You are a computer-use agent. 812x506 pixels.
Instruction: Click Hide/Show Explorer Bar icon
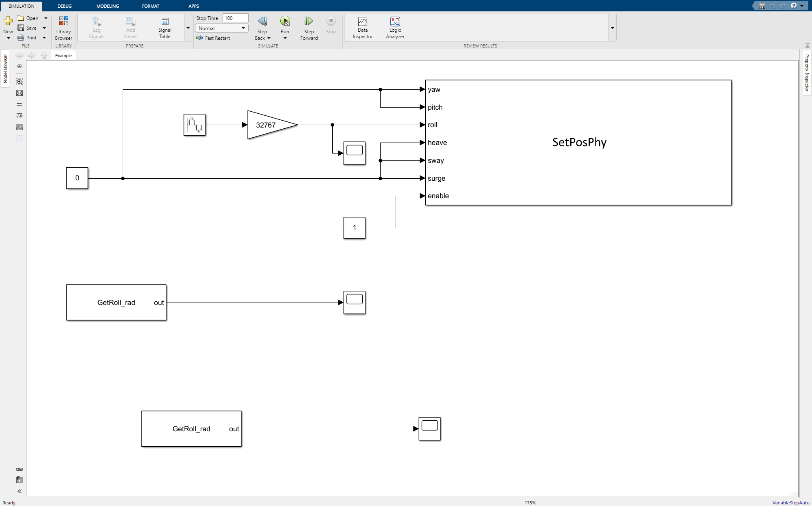pos(19,66)
